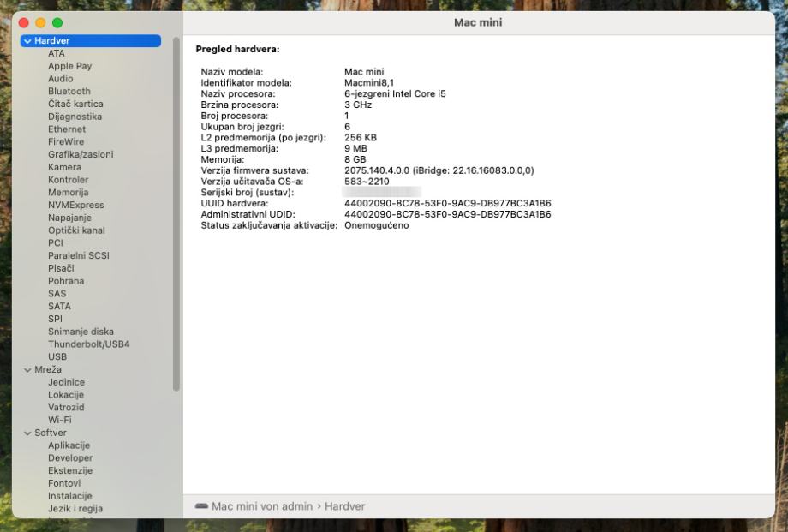Screen dimensions: 788x532
Task: Open the Vatrozid network entry
Action: pyautogui.click(x=66, y=408)
